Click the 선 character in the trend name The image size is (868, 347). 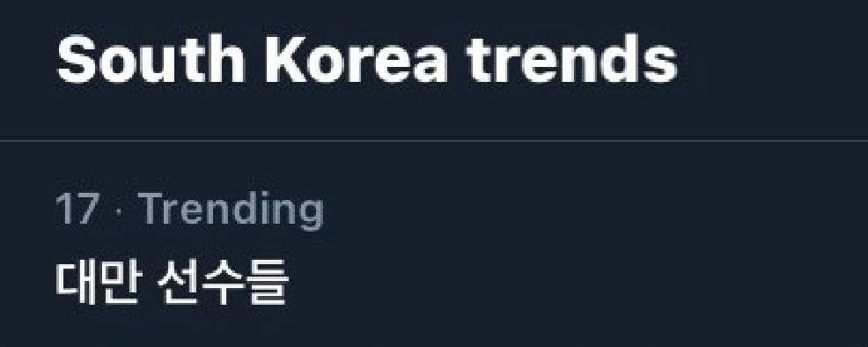click(x=180, y=281)
